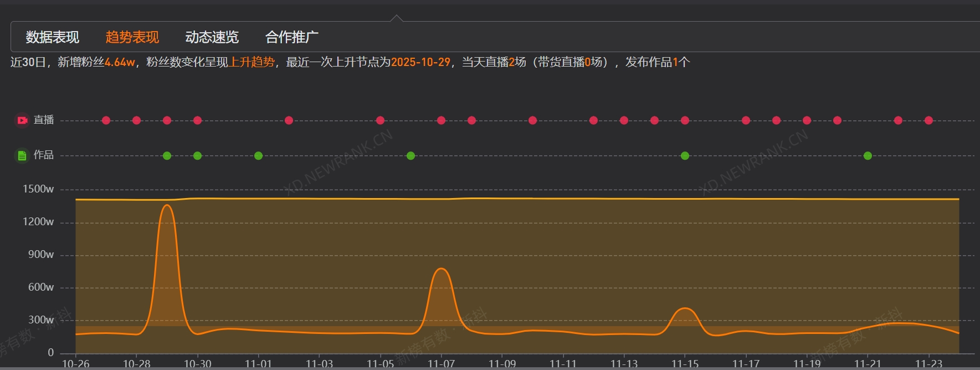Click the chart peak at 11-07

441,269
